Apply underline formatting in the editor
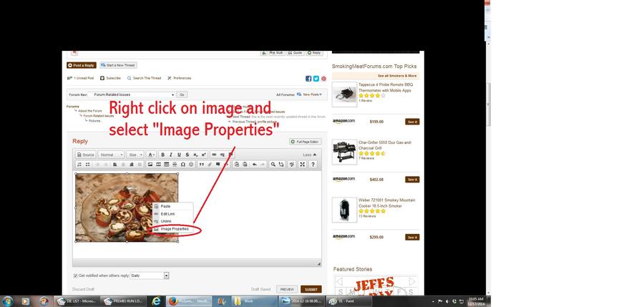Viewport: 644px width, 307px height. point(179,155)
